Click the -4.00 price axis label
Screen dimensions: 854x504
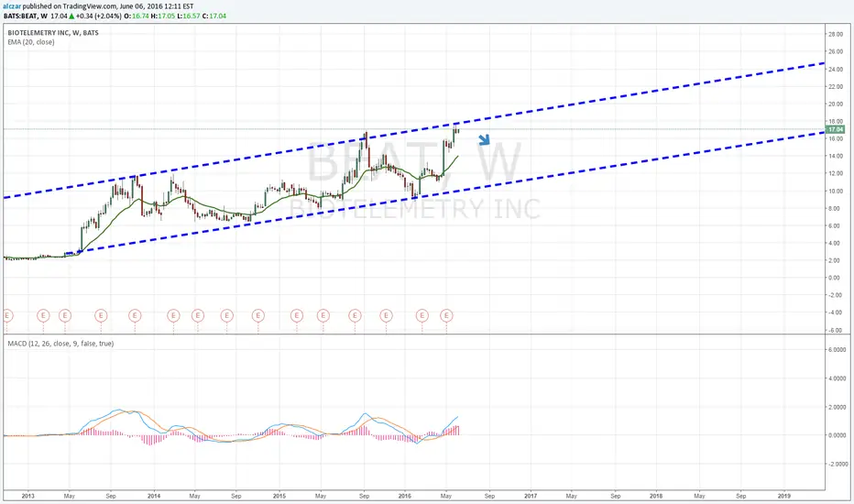(836, 312)
